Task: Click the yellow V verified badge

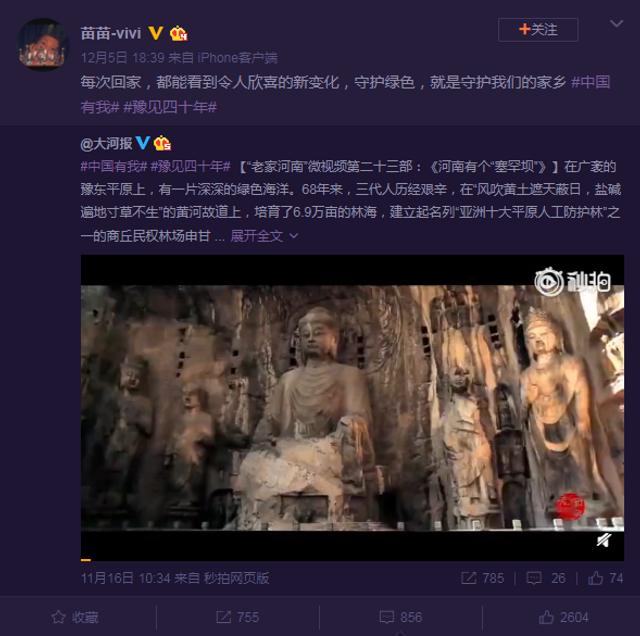Action: pos(155,33)
